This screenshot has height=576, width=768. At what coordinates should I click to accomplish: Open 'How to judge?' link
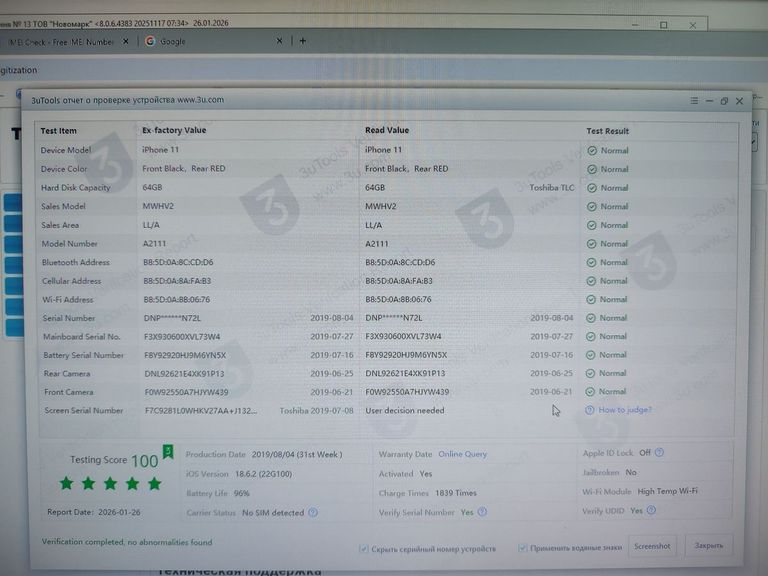click(625, 410)
